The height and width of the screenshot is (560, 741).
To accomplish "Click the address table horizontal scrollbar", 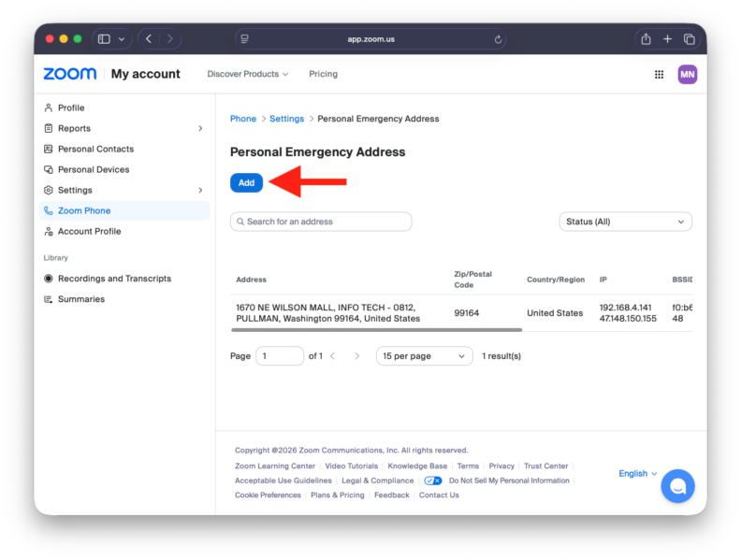I will coord(377,330).
